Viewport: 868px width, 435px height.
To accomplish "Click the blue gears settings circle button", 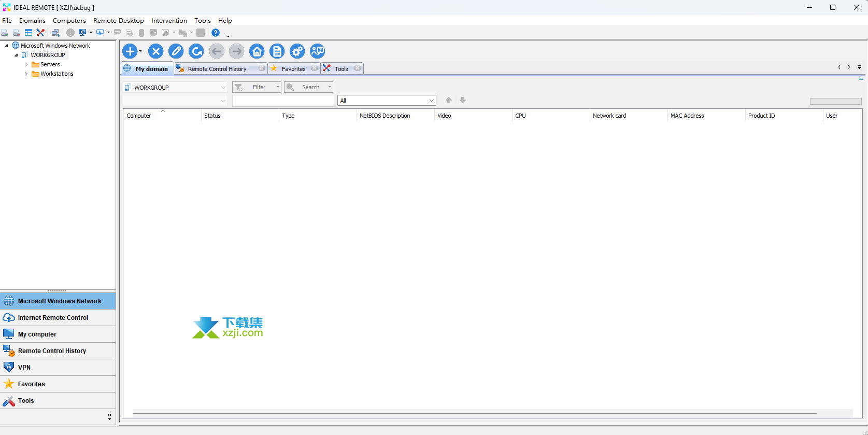I will point(297,51).
